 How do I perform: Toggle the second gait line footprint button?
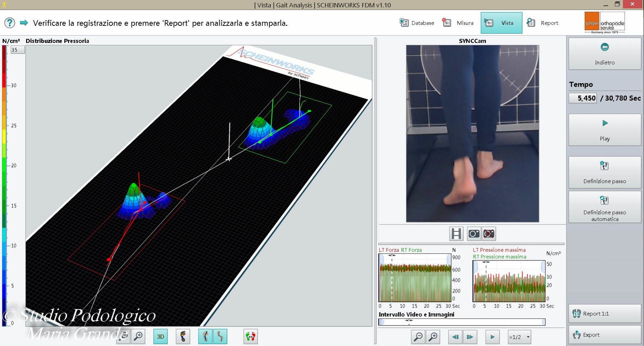(x=220, y=336)
